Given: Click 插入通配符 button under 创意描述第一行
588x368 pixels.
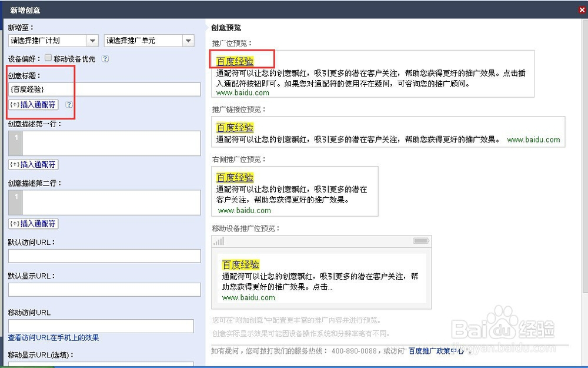Looking at the screenshot, I should (34, 164).
